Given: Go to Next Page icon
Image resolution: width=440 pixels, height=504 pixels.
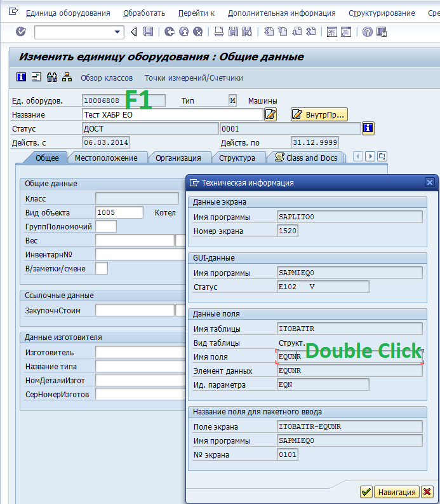Looking at the screenshot, I should coord(297,32).
